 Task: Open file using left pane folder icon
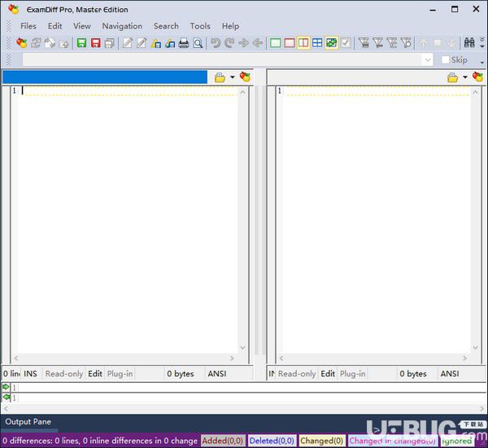pos(220,77)
